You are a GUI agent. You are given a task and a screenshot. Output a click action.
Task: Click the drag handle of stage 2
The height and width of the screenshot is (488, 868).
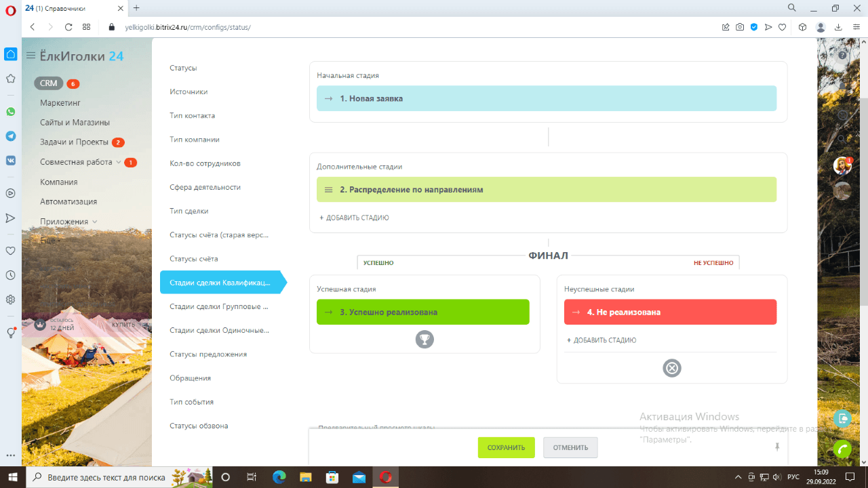[328, 190]
